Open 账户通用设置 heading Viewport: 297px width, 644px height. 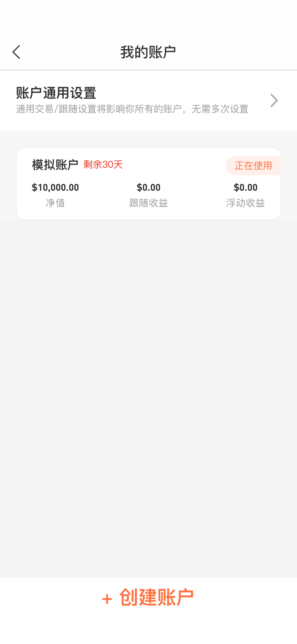pos(56,93)
